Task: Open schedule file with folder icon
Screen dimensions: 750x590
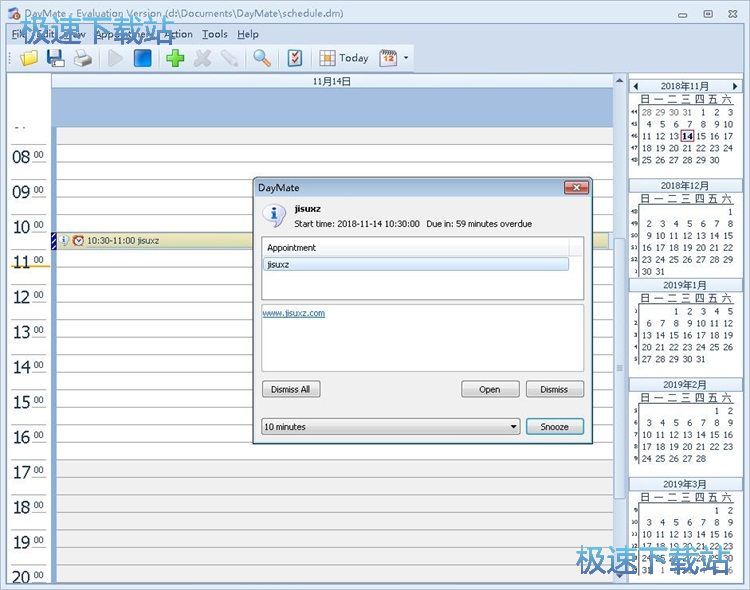Action: click(x=29, y=58)
